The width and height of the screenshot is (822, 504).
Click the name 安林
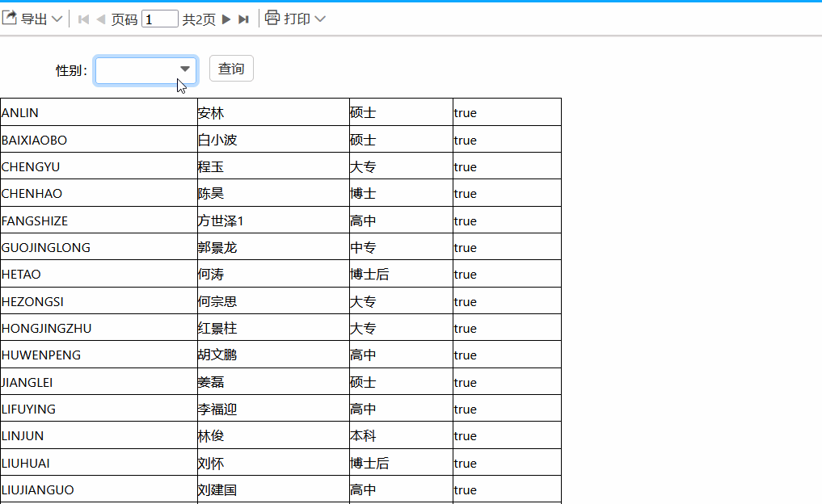pyautogui.click(x=211, y=112)
